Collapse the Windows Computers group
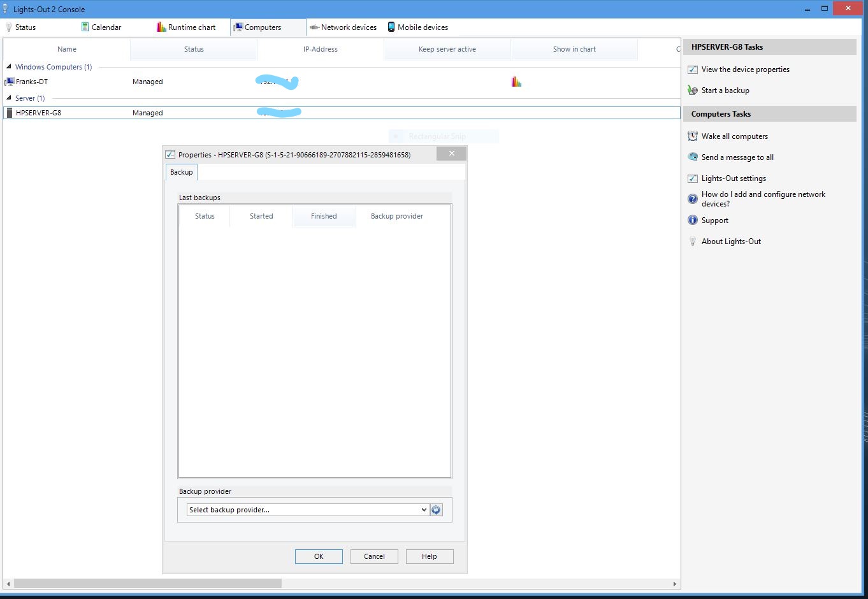The height and width of the screenshot is (599, 868). pyautogui.click(x=9, y=66)
